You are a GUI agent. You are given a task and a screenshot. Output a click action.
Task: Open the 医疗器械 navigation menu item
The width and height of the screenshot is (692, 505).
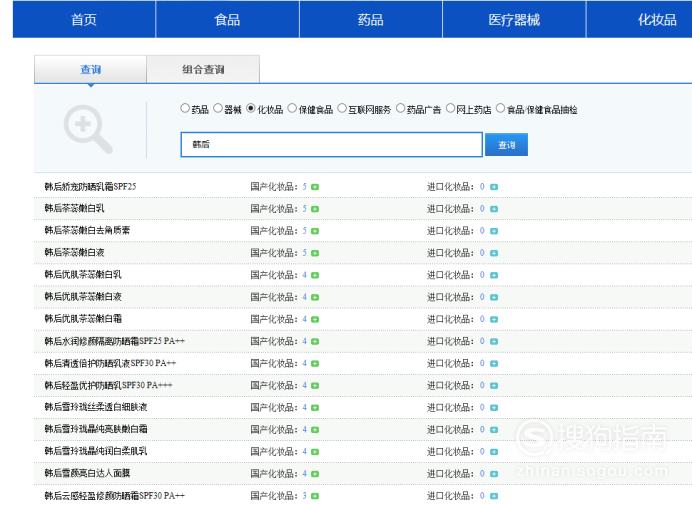514,19
